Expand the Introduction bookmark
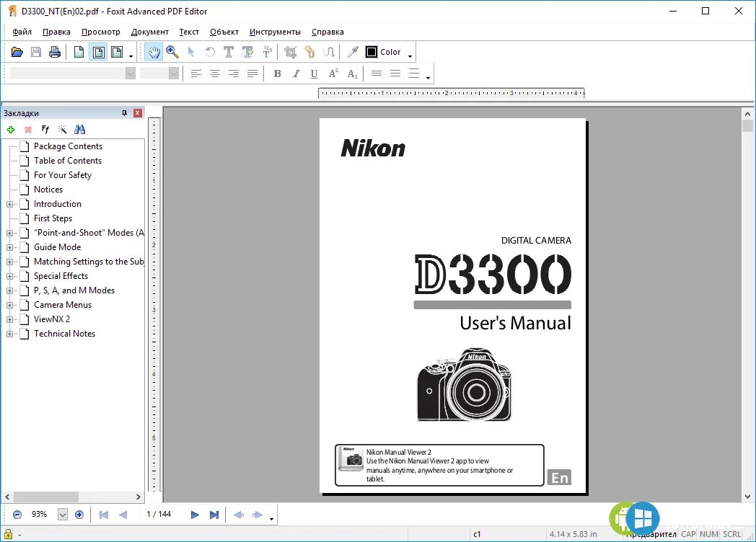 click(x=9, y=204)
